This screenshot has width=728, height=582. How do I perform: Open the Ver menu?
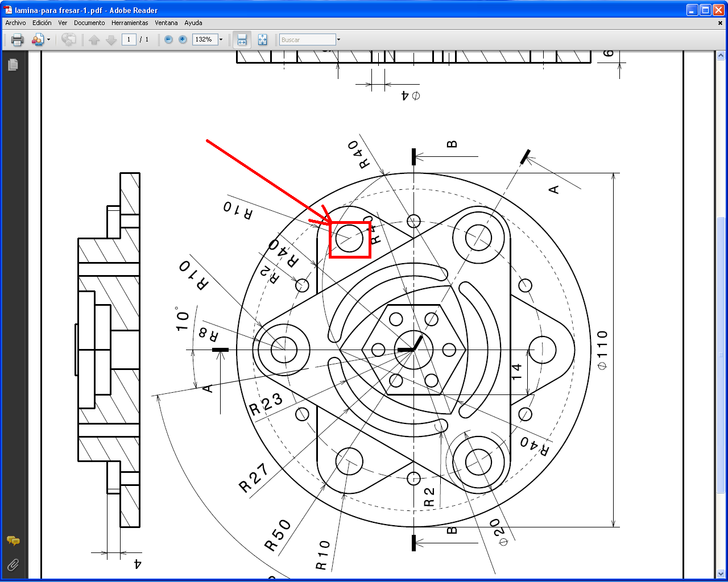pyautogui.click(x=63, y=23)
